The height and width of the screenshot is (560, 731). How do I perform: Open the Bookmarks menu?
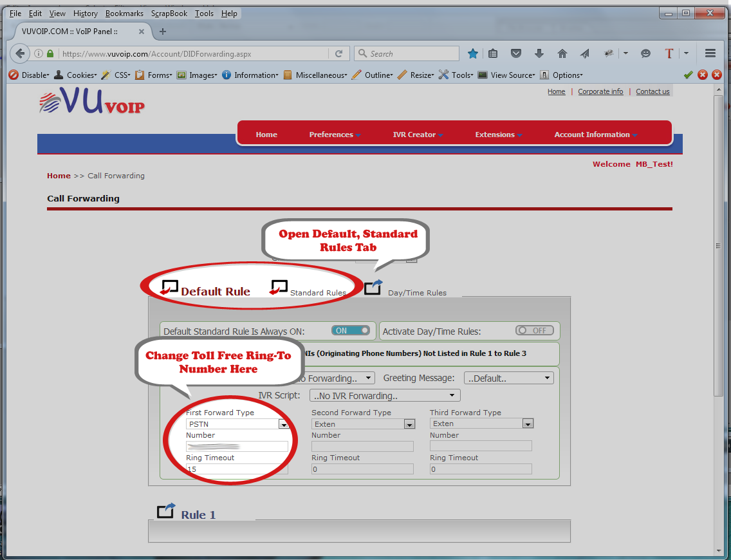pos(124,14)
